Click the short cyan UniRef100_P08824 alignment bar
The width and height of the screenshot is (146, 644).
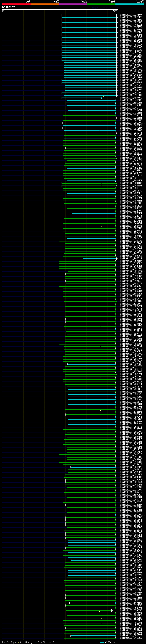click(x=100, y=259)
